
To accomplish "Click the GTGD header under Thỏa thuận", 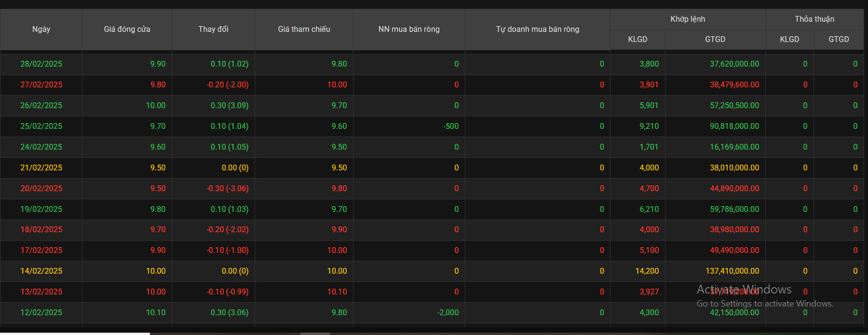I will (838, 40).
